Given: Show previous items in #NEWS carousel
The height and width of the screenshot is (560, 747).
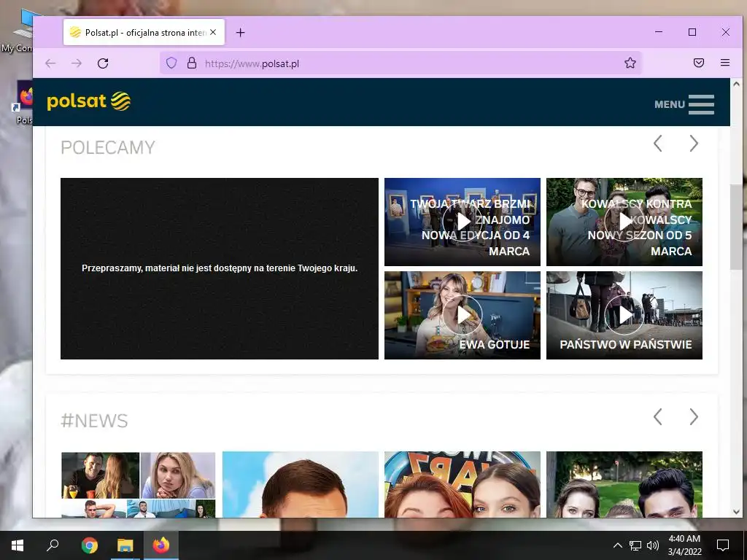Looking at the screenshot, I should coord(657,416).
